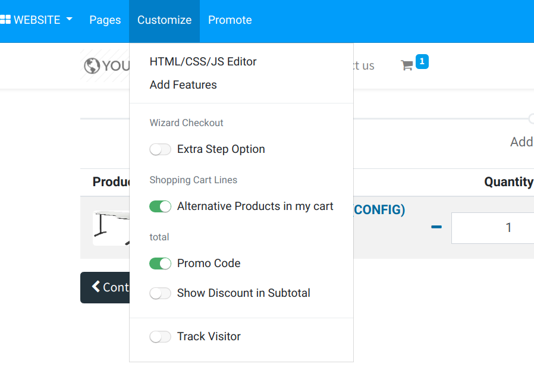The width and height of the screenshot is (534, 392).
Task: Click the shopping cart icon
Action: pos(407,65)
